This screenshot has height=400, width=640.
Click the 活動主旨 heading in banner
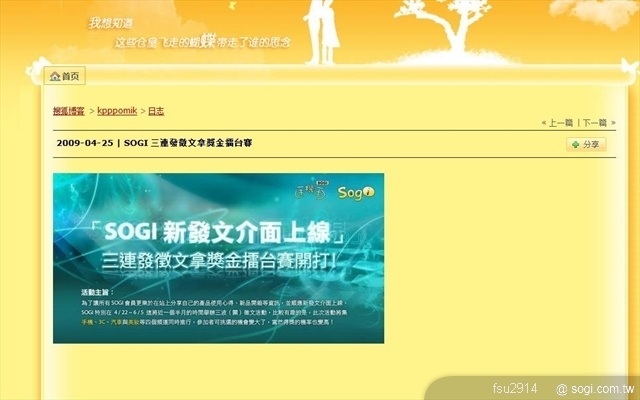98,292
